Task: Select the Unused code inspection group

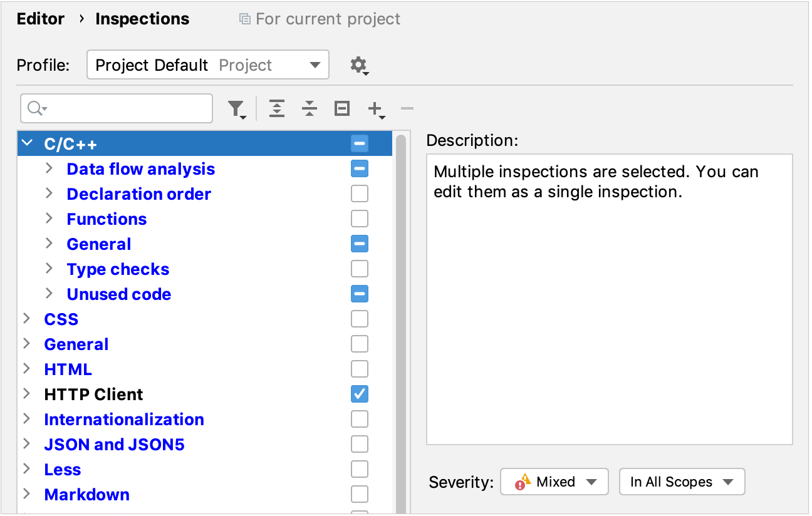Action: tap(118, 294)
